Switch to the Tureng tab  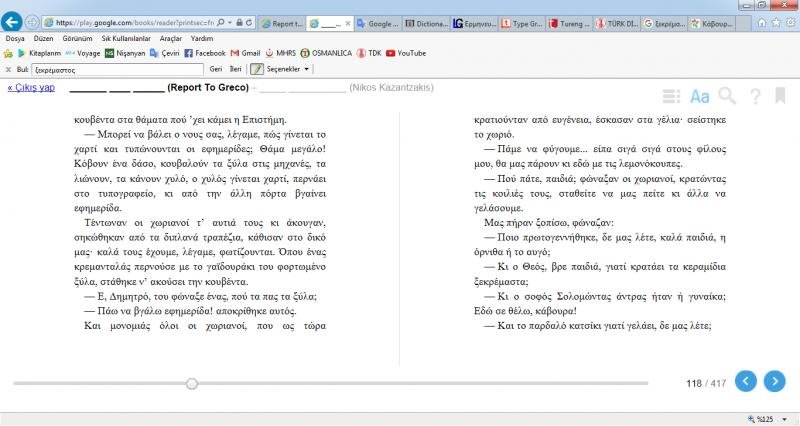570,23
